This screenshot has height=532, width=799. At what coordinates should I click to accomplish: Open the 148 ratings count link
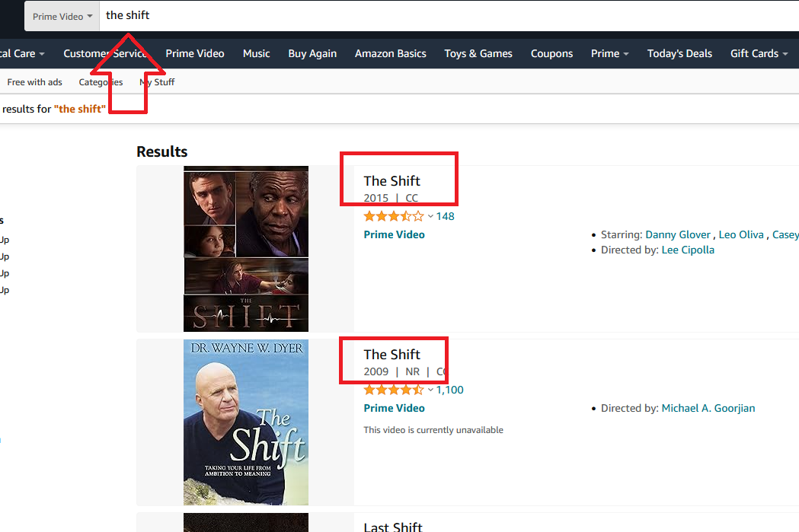(445, 216)
